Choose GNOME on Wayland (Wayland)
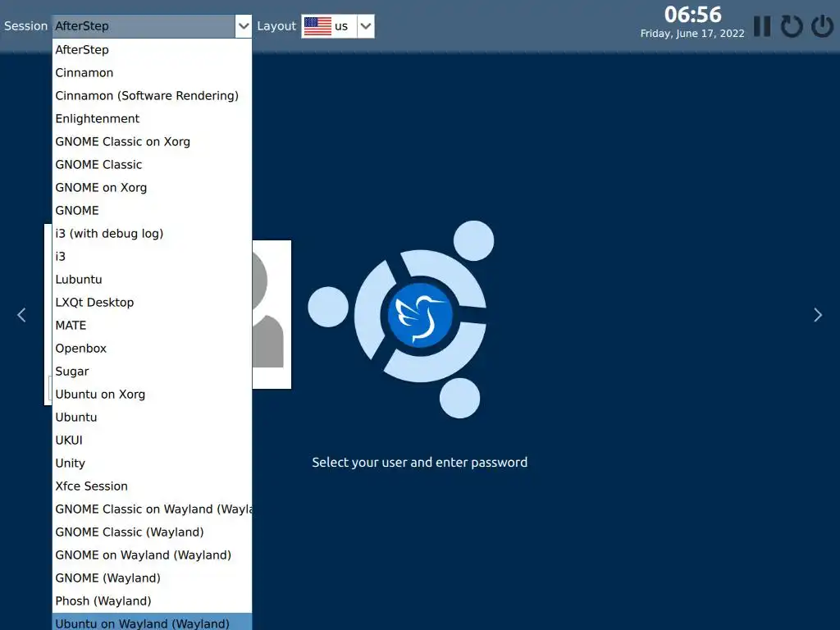The image size is (840, 630). click(152, 555)
